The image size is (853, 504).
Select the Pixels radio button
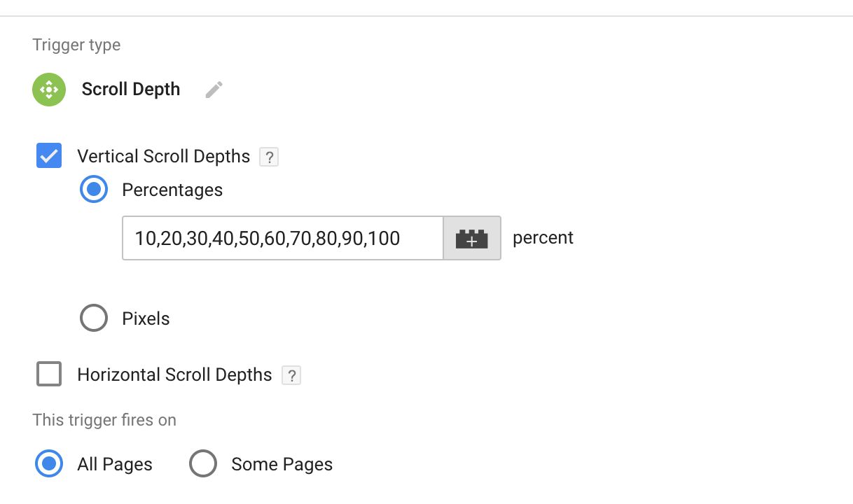coord(94,318)
